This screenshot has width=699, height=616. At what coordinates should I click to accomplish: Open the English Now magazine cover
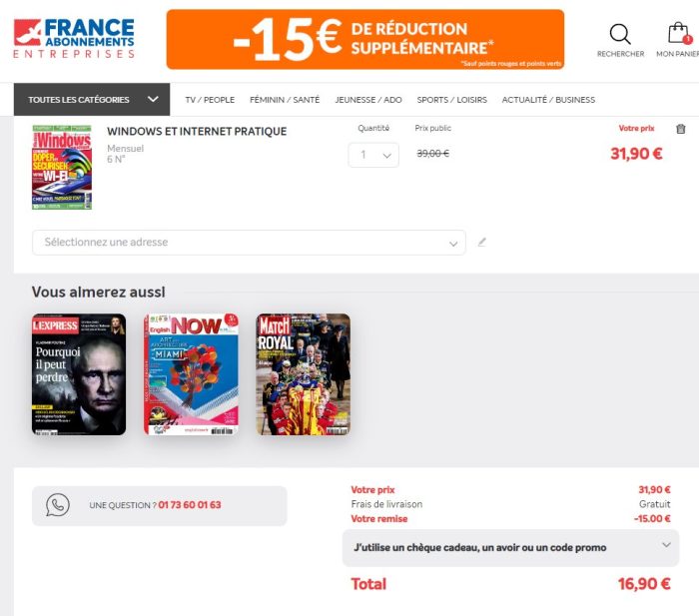point(191,374)
